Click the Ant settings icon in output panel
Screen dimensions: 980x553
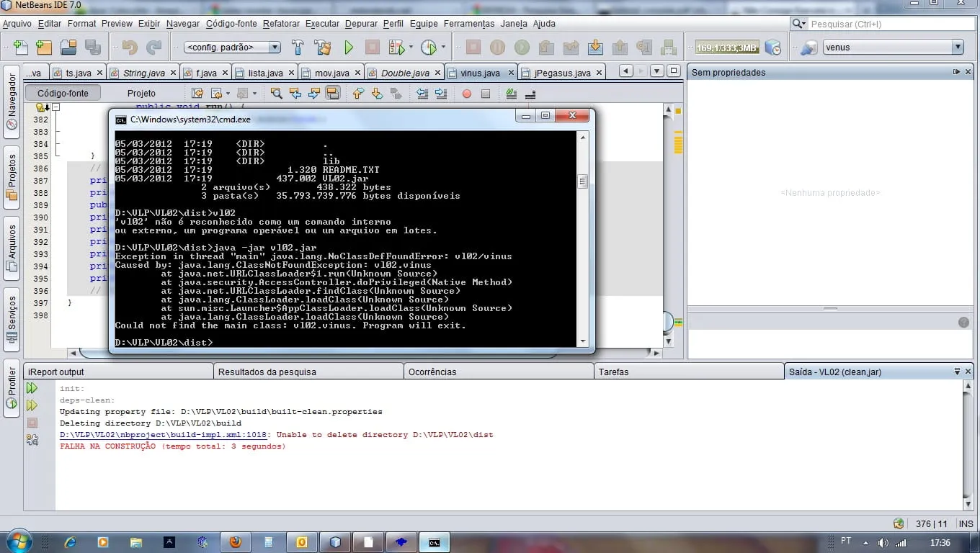point(32,439)
